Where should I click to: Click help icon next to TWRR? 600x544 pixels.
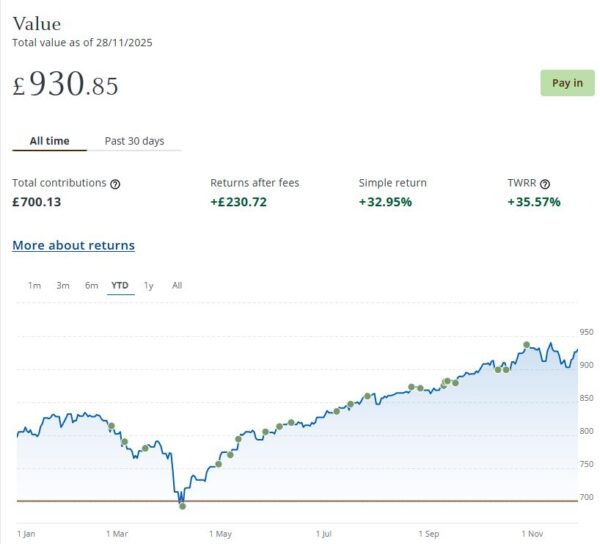click(x=545, y=184)
